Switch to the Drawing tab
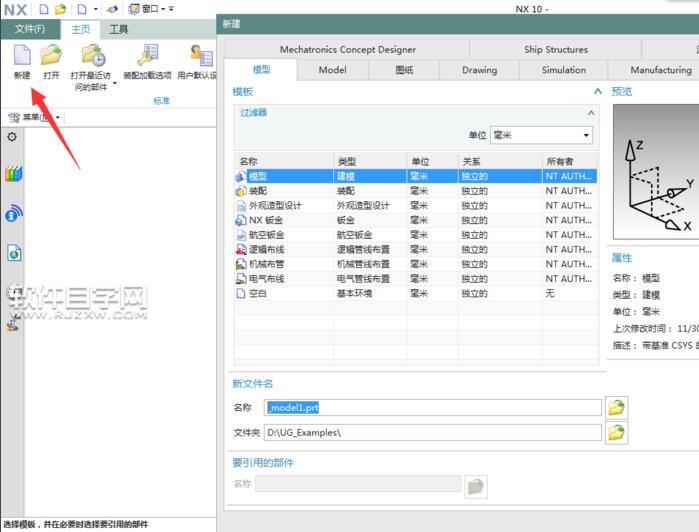 click(x=479, y=70)
